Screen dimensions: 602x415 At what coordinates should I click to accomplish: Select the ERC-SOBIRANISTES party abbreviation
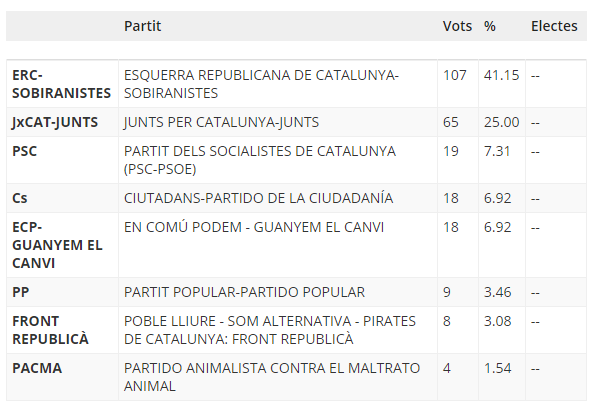(61, 84)
